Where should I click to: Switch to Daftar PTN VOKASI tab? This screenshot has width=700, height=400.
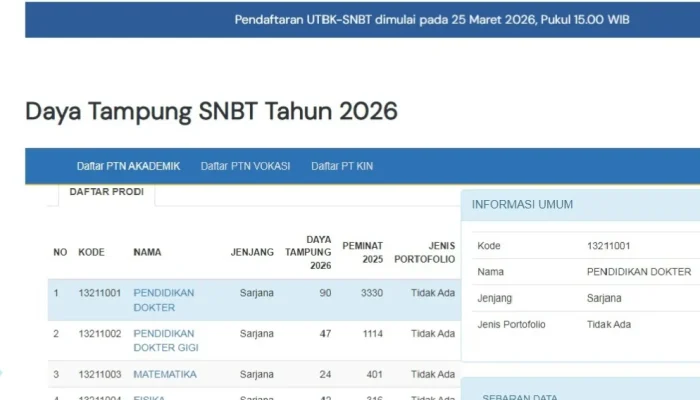tap(245, 166)
